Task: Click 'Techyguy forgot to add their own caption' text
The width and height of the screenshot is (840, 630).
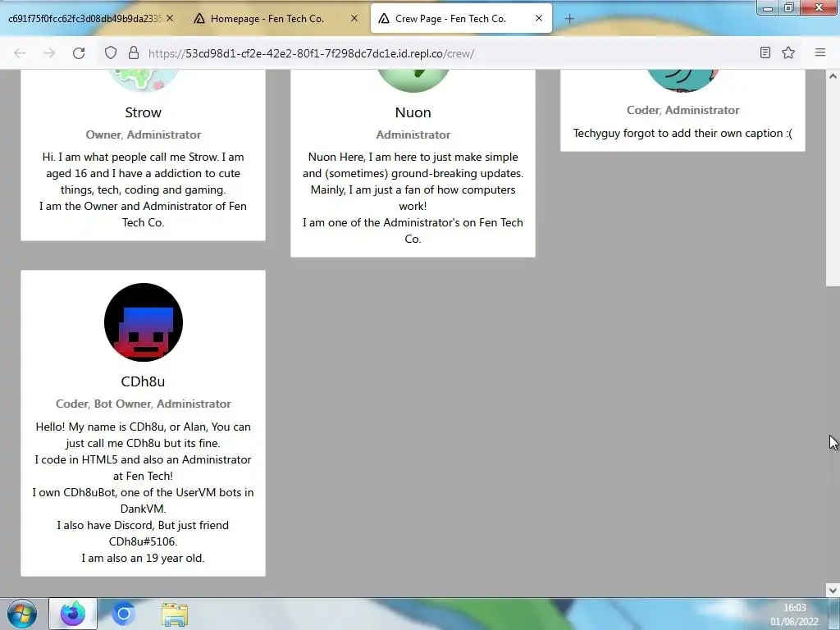Action: [682, 134]
